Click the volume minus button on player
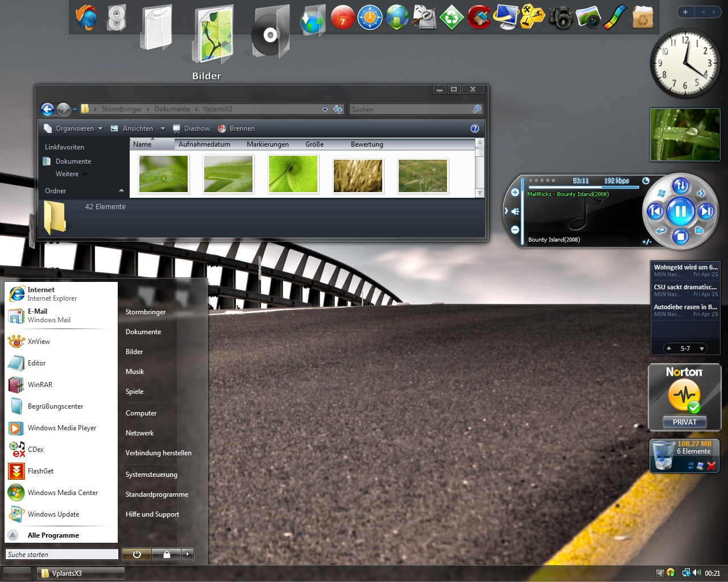 click(515, 230)
